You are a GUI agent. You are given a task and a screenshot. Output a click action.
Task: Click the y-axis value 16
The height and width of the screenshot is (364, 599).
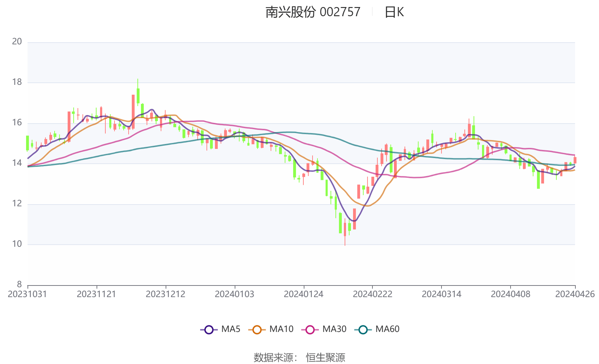[17, 123]
